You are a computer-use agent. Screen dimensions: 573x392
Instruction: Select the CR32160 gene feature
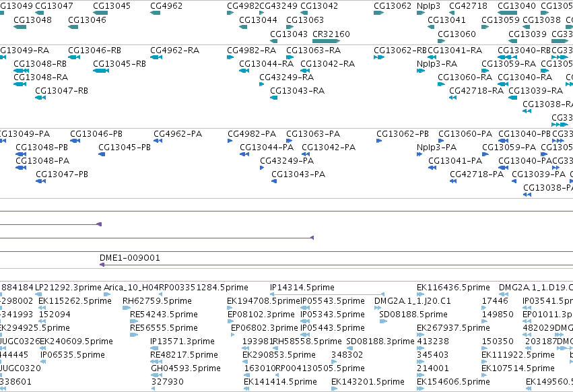coord(326,41)
